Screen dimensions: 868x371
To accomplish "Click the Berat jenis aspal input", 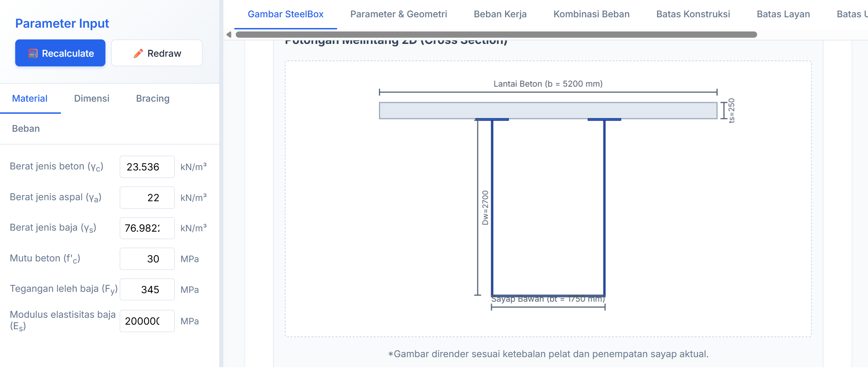I will coord(147,198).
